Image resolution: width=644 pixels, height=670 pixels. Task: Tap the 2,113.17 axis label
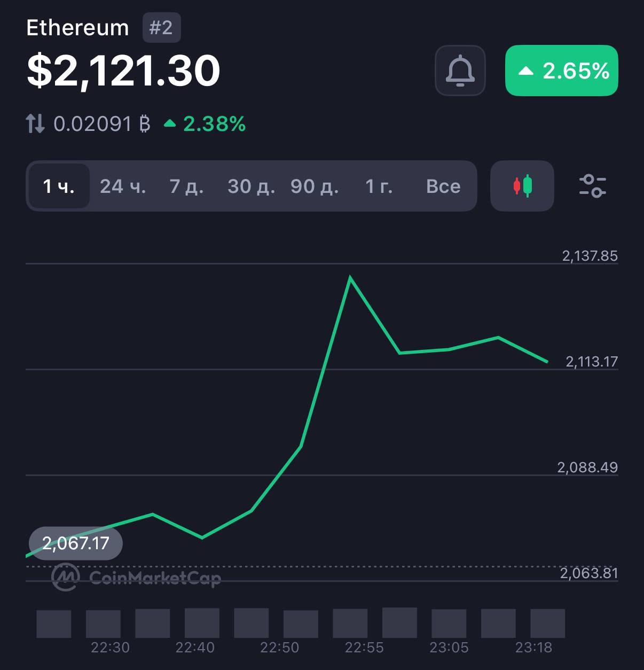[592, 362]
